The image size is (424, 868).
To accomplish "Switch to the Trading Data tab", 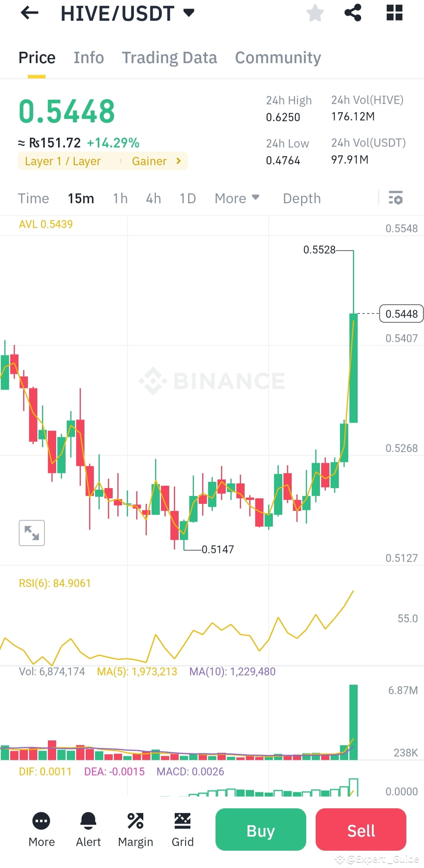I will (x=170, y=57).
